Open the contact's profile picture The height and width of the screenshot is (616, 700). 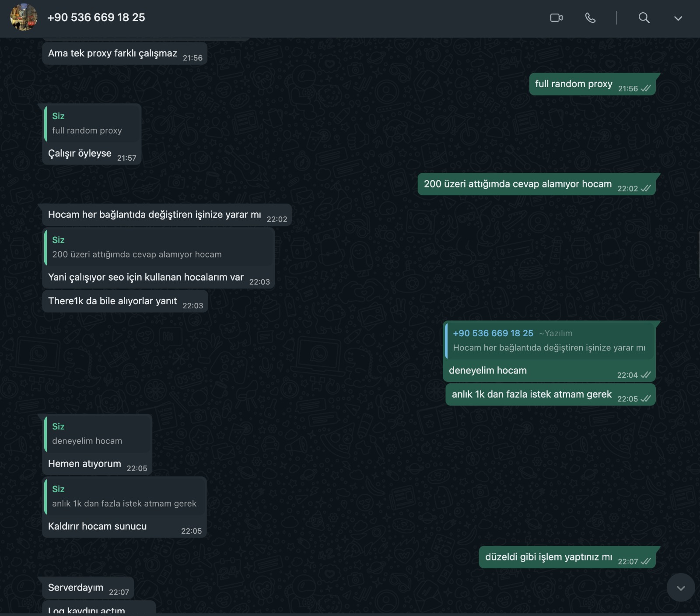pos(24,17)
